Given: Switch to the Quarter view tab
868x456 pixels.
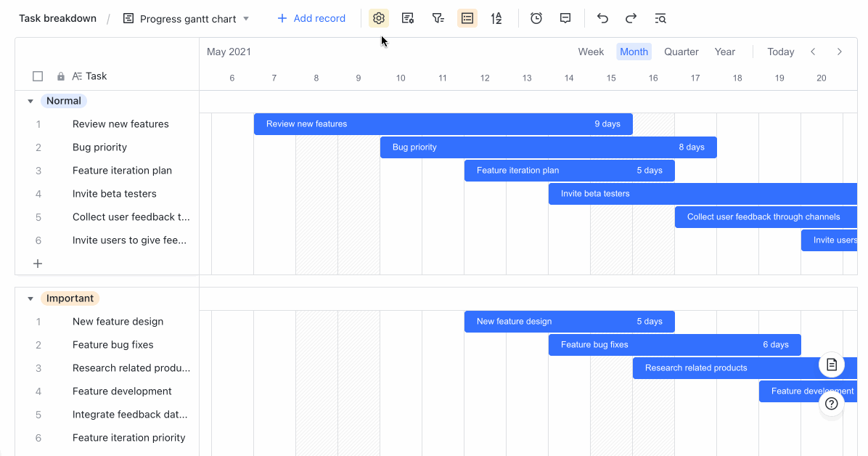Looking at the screenshot, I should point(681,52).
